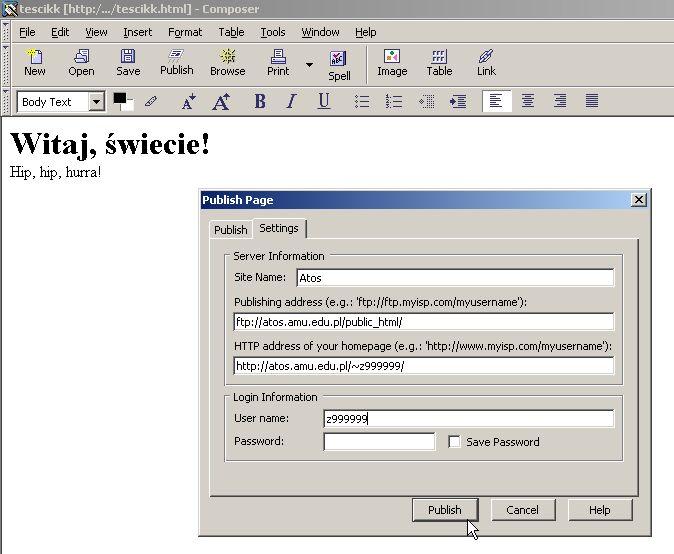674x554 pixels.
Task: Toggle bold formatting
Action: click(260, 102)
